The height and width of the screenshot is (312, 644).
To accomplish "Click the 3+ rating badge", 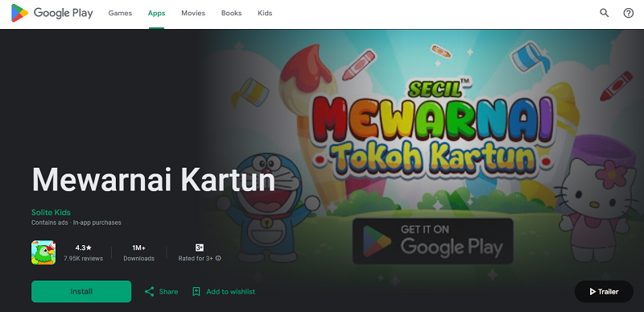I will pyautogui.click(x=200, y=248).
